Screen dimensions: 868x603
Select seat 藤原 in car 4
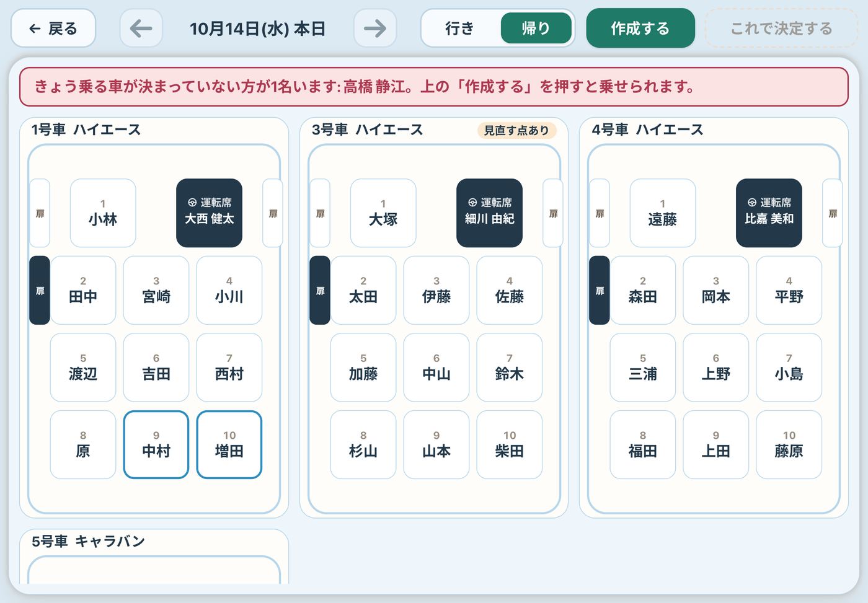(789, 444)
